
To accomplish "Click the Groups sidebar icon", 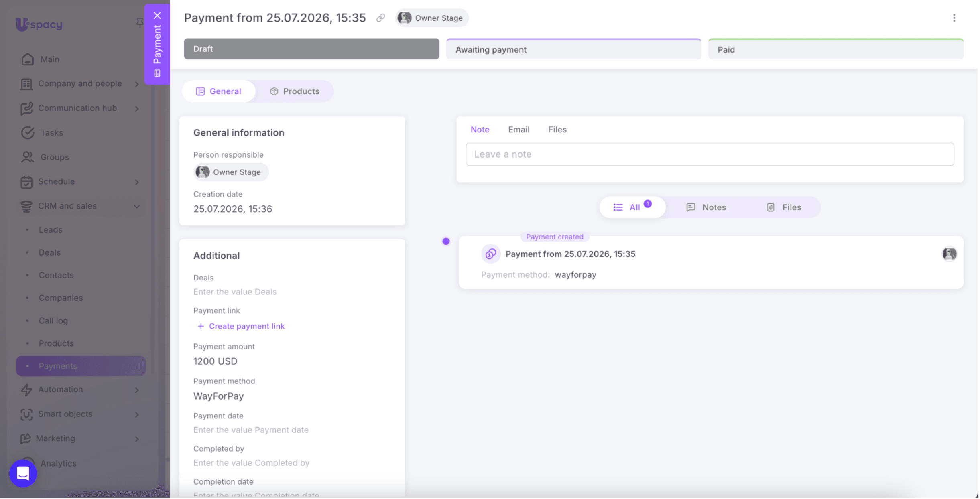I will 27,157.
